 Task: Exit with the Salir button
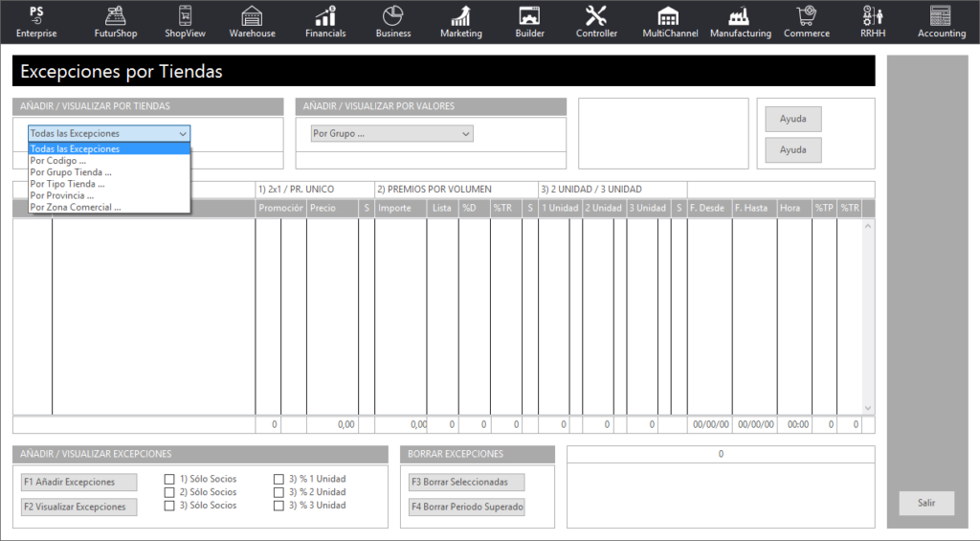926,503
